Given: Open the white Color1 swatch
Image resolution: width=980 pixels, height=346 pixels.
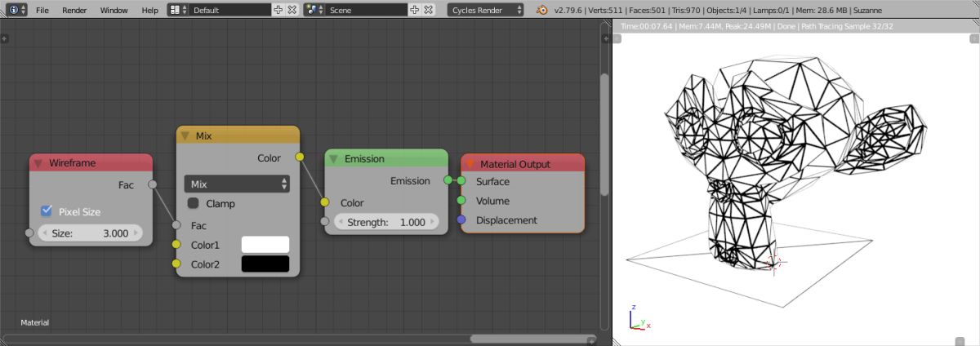Looking at the screenshot, I should click(x=265, y=245).
